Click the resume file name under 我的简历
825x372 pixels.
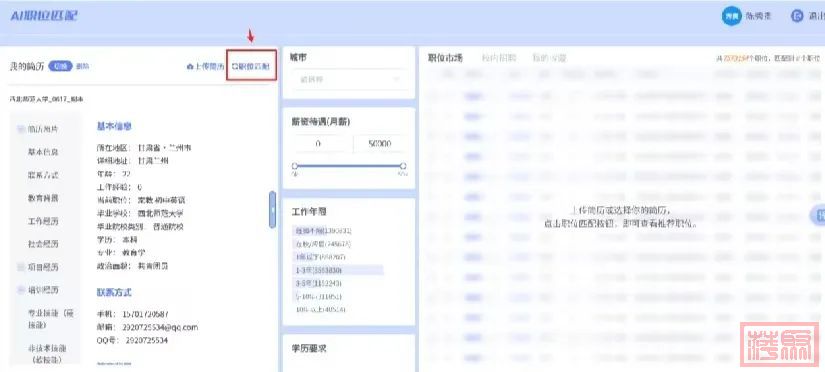pos(46,99)
